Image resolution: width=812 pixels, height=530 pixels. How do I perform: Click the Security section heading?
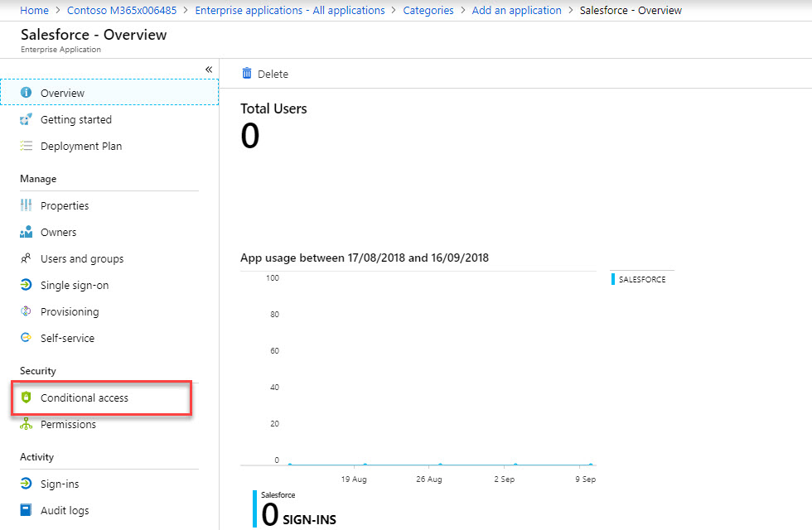click(38, 371)
